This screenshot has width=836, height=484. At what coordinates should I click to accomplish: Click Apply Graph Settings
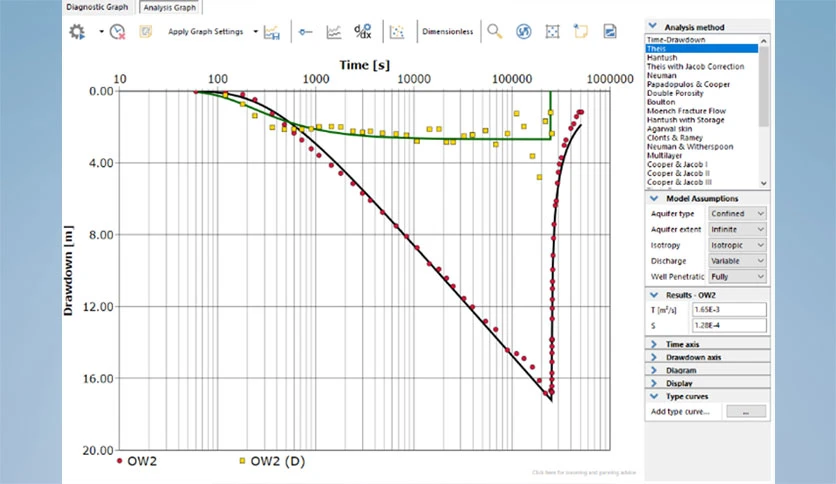coord(205,31)
